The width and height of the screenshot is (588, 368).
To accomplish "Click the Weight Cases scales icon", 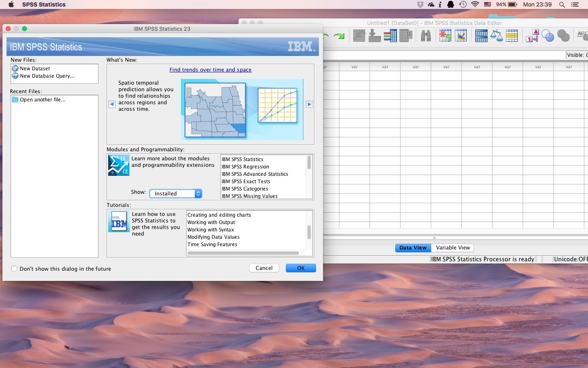I will (497, 36).
